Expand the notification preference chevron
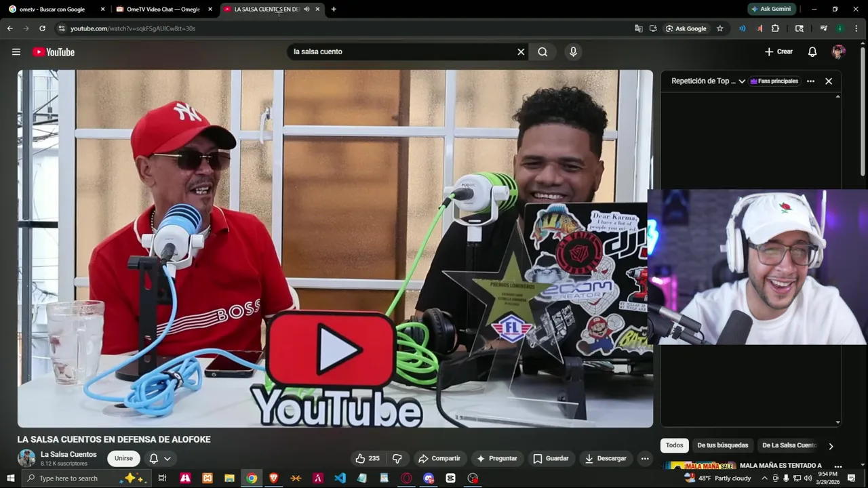This screenshot has width=868, height=488. click(x=167, y=459)
